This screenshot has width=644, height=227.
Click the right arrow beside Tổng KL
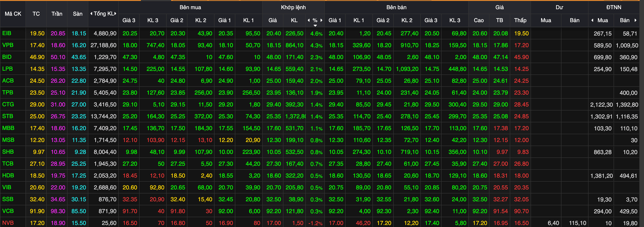click(115, 13)
